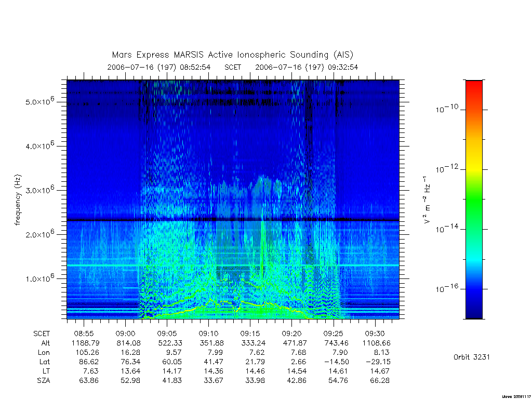Click the V² m⁻² Hz⁻¹ units label

427,200
